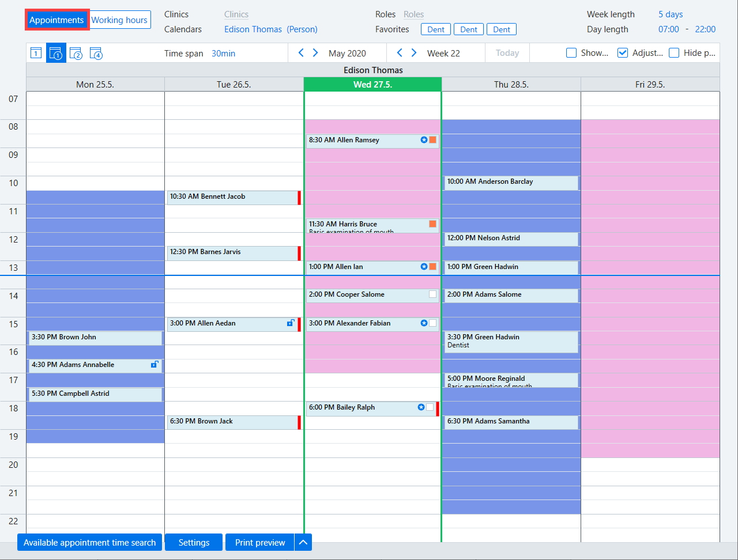Screen dimensions: 738x560
Task: Uncheck the Adjust... checkbox
Action: (623, 53)
